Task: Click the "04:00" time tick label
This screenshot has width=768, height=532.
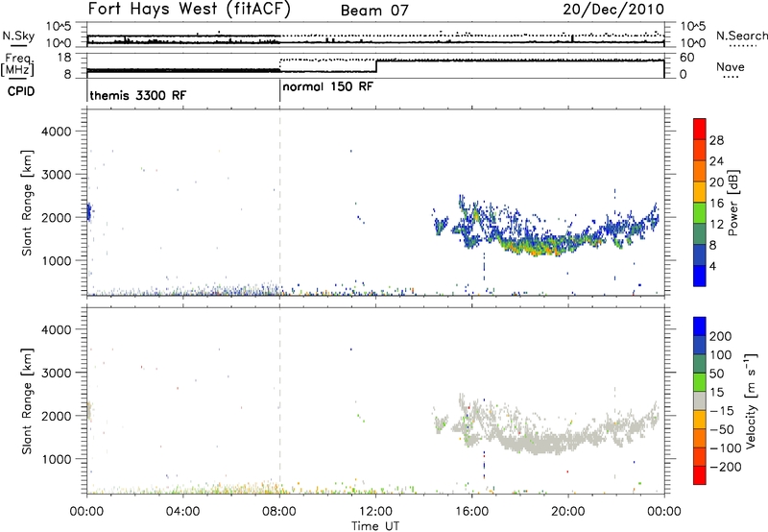Action: pos(182,512)
